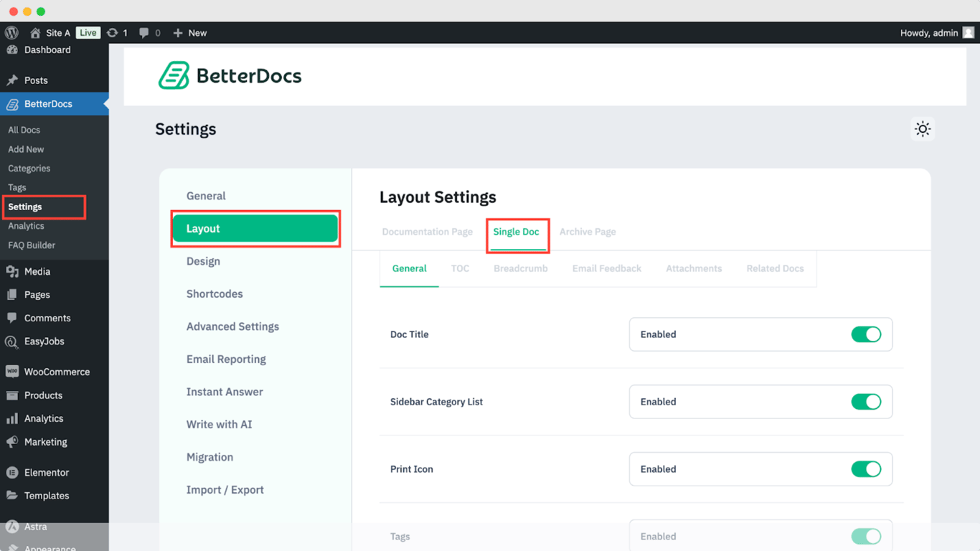Toggle the Tags switch
The image size is (980, 551).
(x=866, y=537)
